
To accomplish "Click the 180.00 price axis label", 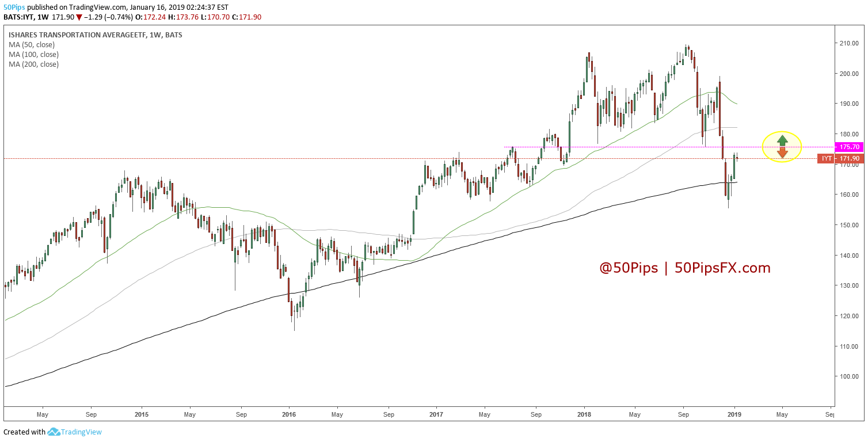I will coord(850,134).
